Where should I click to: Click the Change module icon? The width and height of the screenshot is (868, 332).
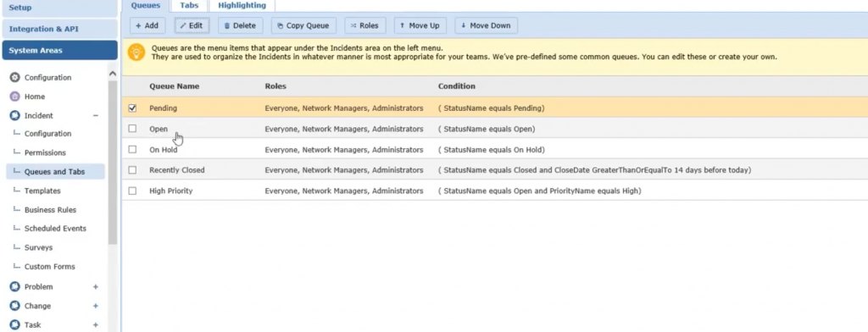[x=15, y=306]
